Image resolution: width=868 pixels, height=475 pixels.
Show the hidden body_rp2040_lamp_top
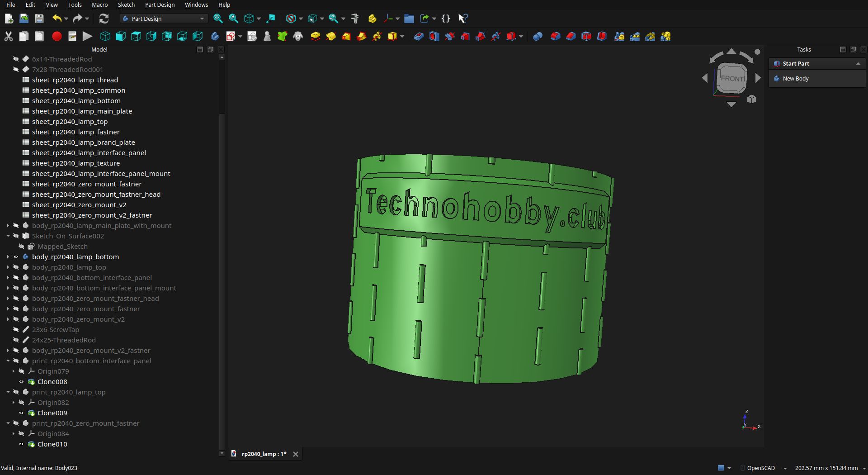tap(16, 267)
